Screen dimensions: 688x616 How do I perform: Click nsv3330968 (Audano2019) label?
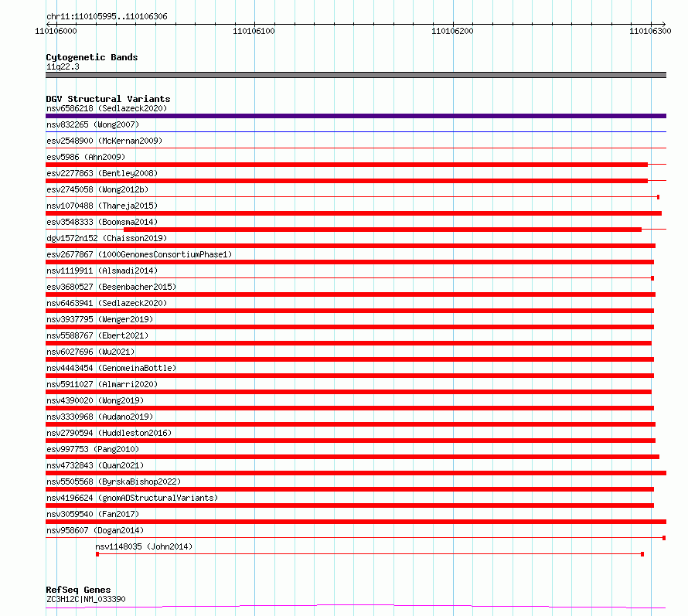click(100, 417)
